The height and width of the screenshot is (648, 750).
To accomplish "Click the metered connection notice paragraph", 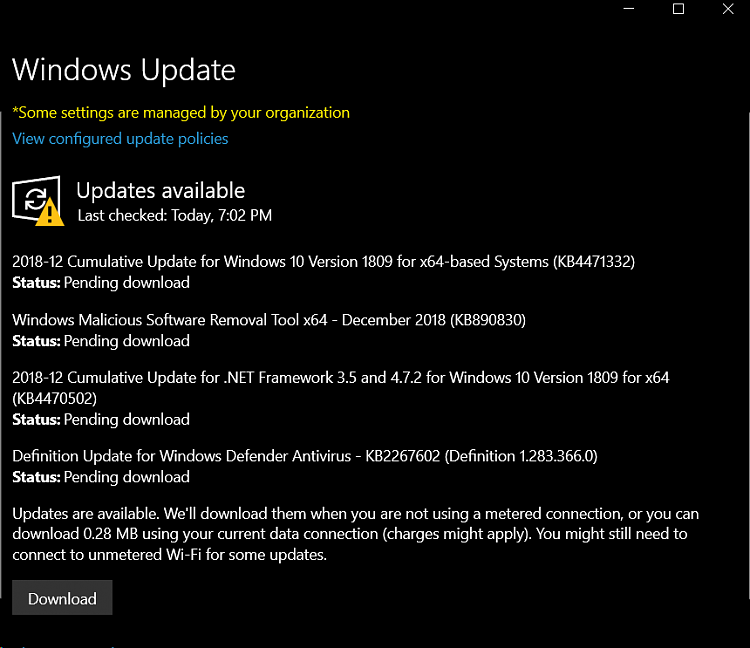I will [355, 534].
